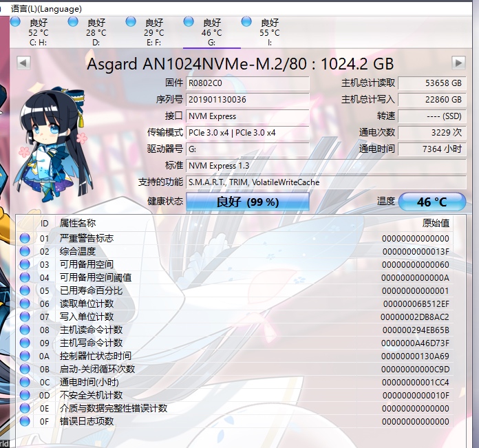Select the E: F: disk tab
479x448 pixels.
pyautogui.click(x=154, y=32)
